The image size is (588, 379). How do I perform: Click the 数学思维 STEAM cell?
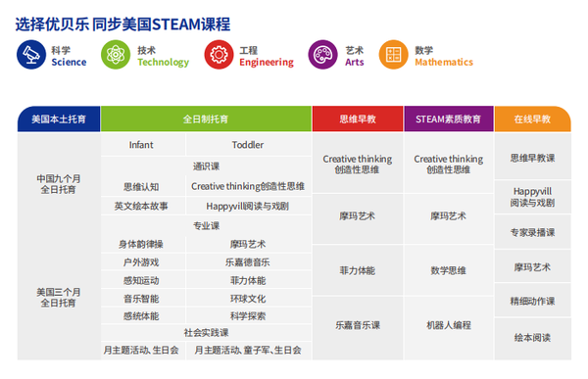[x=449, y=270]
